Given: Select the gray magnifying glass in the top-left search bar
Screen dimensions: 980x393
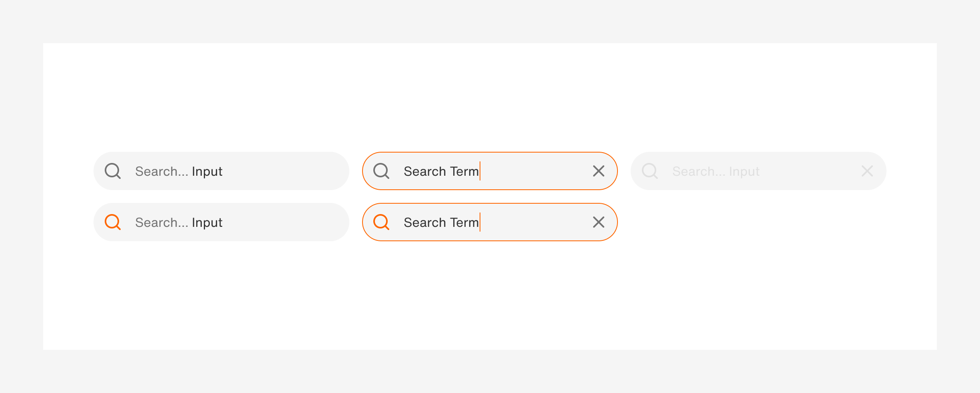Looking at the screenshot, I should click(113, 171).
